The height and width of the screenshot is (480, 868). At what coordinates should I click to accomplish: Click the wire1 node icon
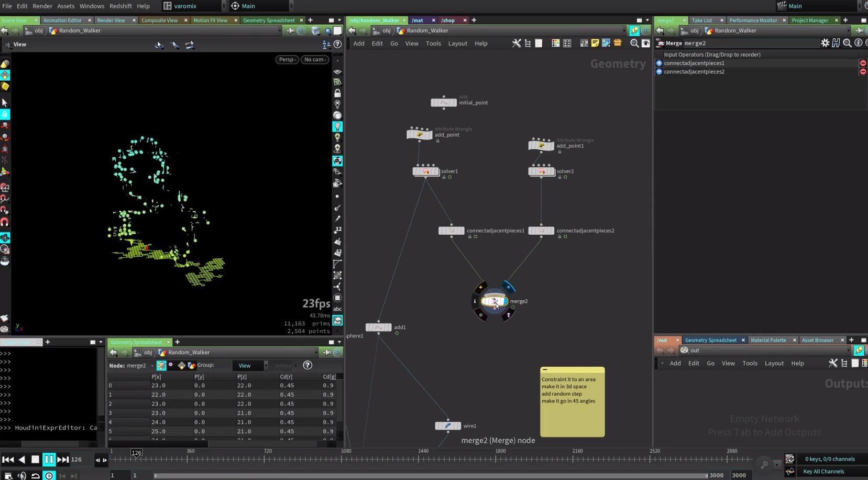point(447,426)
